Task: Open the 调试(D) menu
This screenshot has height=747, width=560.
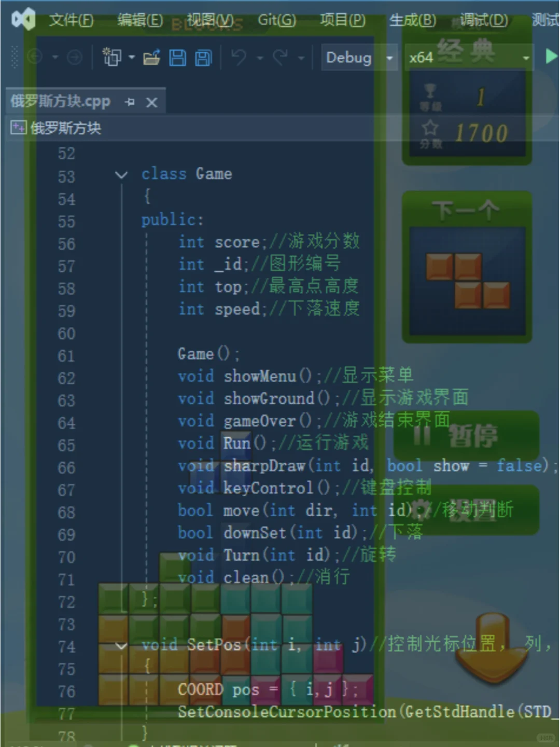Action: coord(484,20)
